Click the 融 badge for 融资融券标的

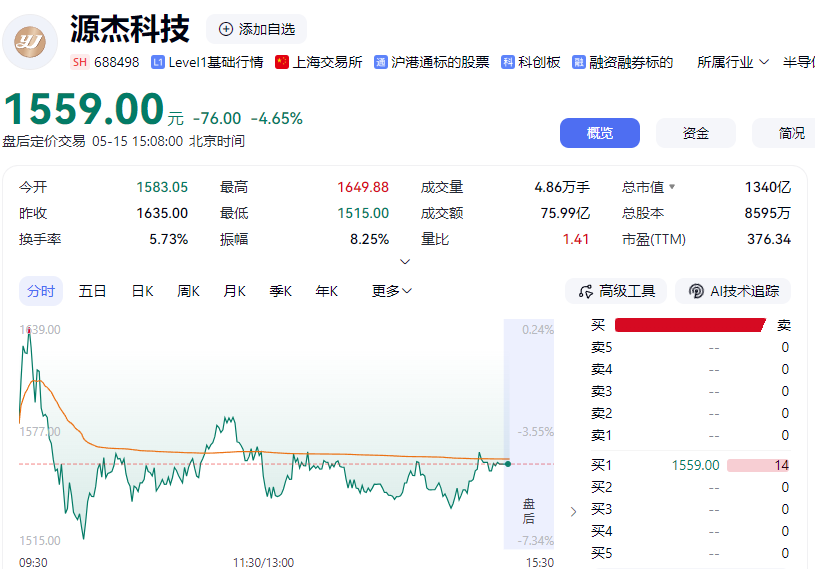579,62
